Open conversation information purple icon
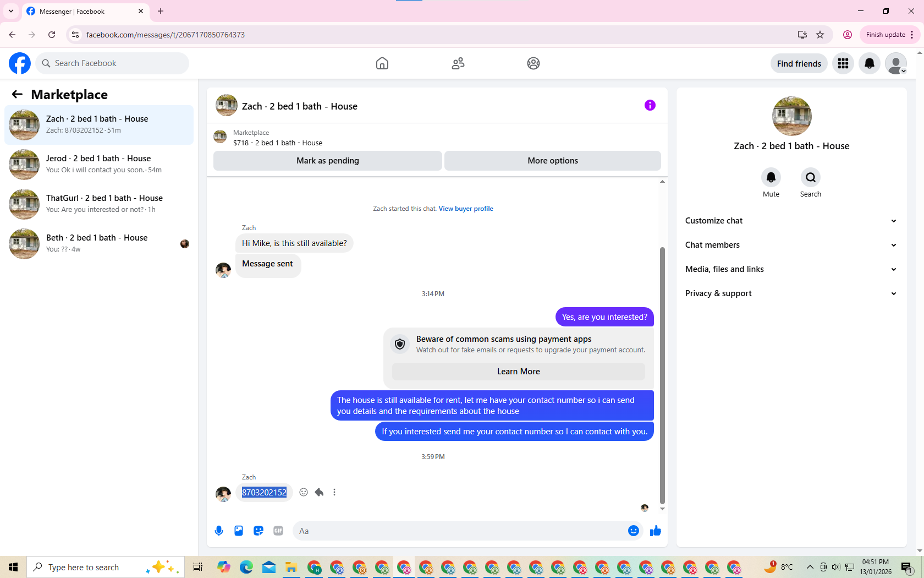This screenshot has height=578, width=924. pos(650,105)
